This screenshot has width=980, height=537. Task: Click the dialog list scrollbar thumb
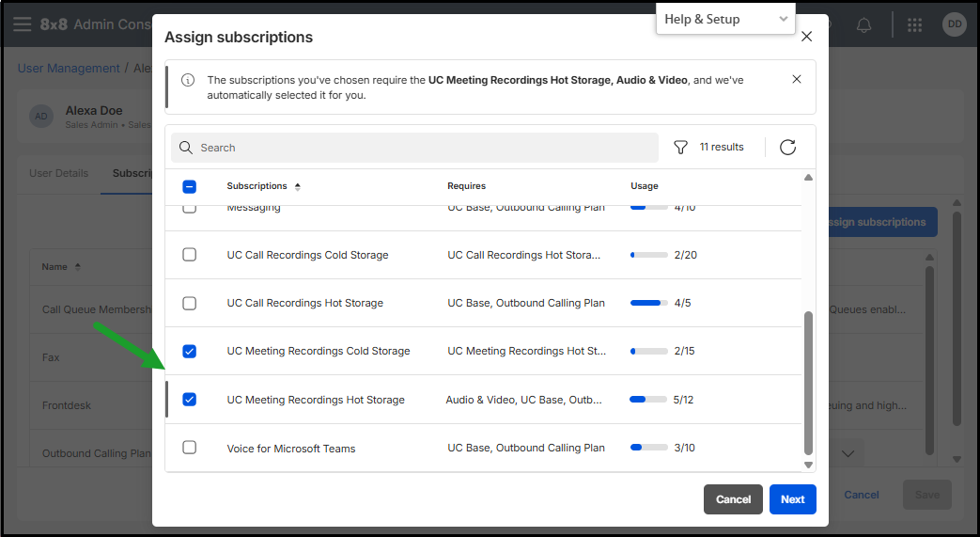point(808,383)
